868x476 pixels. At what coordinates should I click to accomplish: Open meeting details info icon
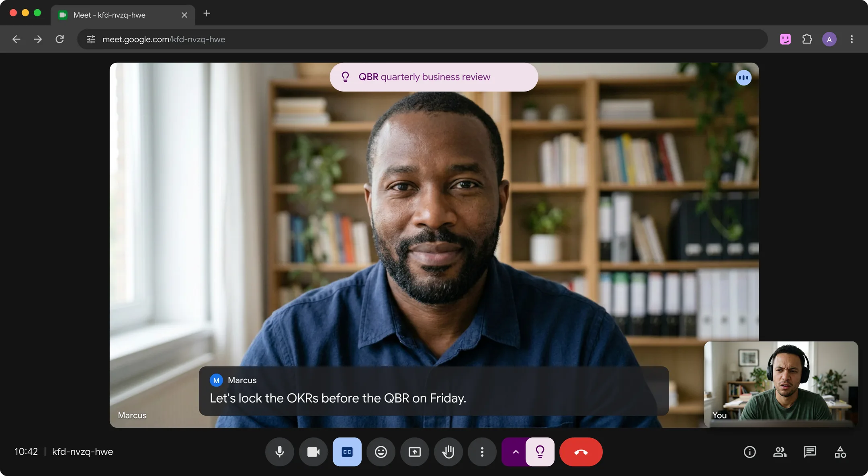(x=750, y=452)
